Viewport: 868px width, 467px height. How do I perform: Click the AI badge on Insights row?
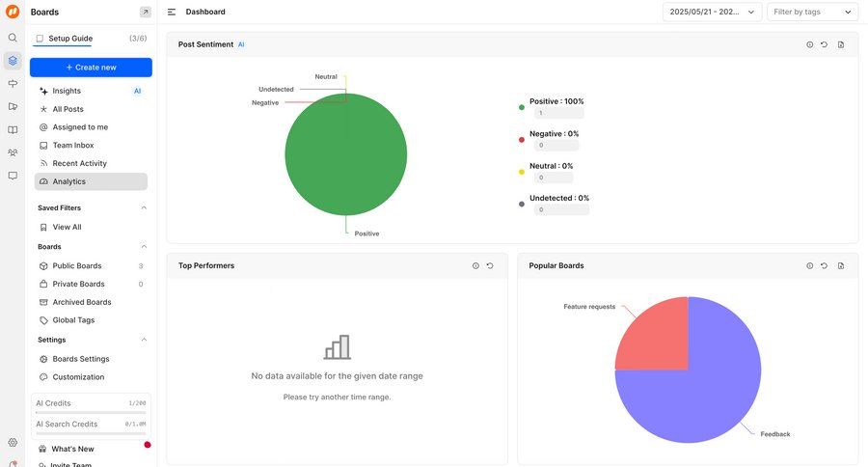coord(137,91)
